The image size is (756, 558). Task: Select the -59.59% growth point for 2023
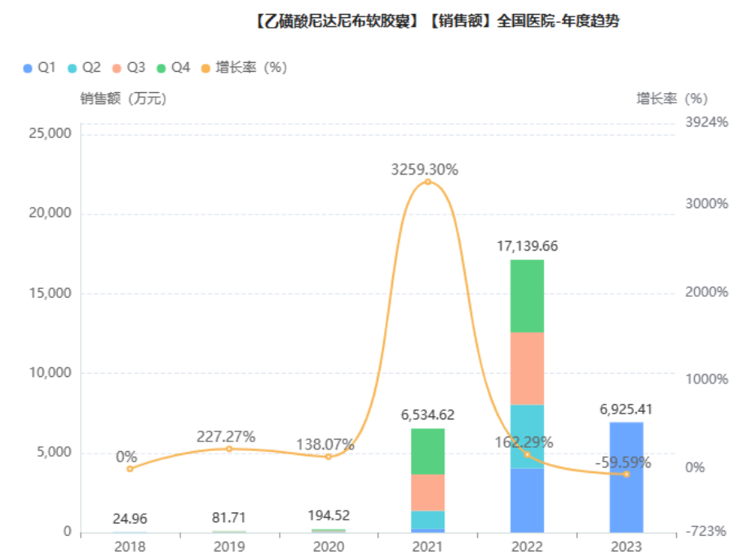click(x=626, y=474)
